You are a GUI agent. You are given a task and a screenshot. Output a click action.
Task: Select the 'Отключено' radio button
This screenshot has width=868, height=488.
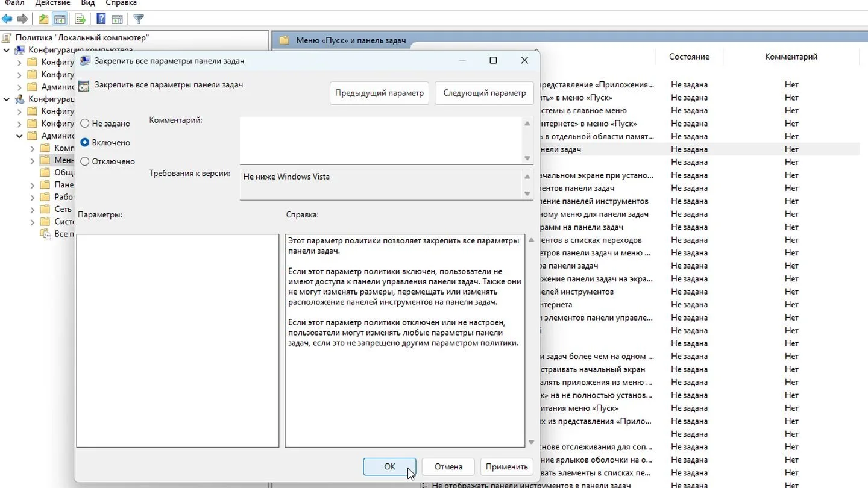tap(84, 161)
